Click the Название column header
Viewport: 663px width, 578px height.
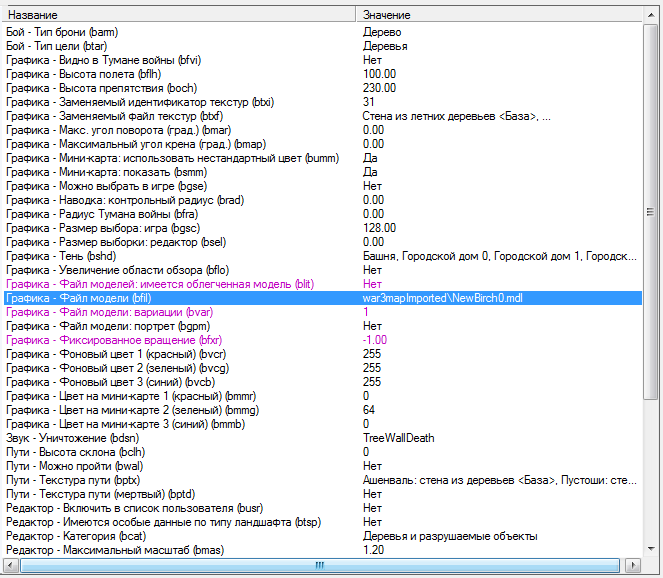(x=179, y=15)
